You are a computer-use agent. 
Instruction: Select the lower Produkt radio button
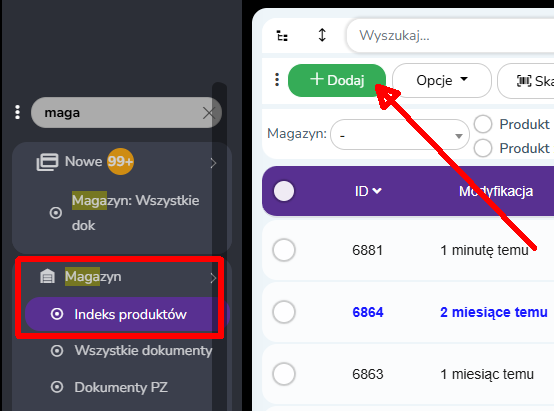pyautogui.click(x=483, y=148)
